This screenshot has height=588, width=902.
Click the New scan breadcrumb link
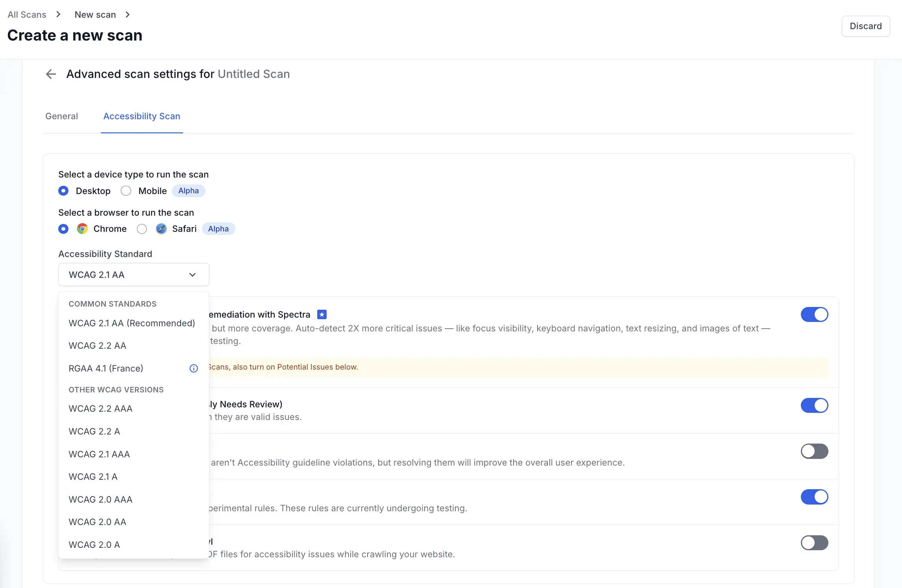(95, 15)
